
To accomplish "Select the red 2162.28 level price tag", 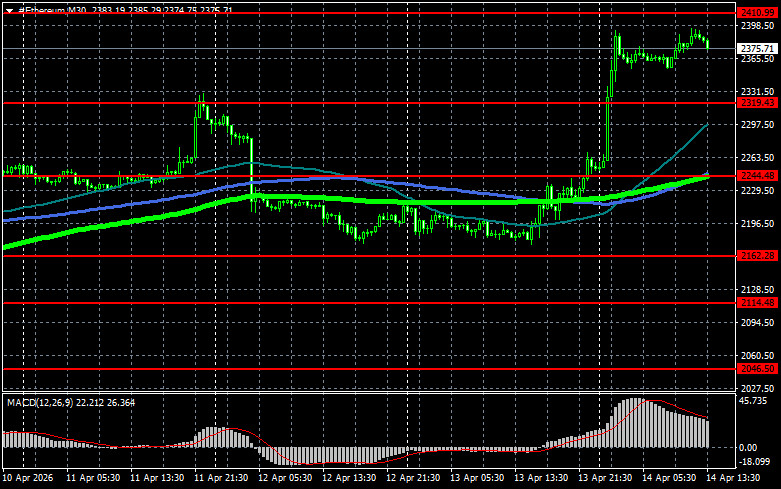I will [757, 256].
